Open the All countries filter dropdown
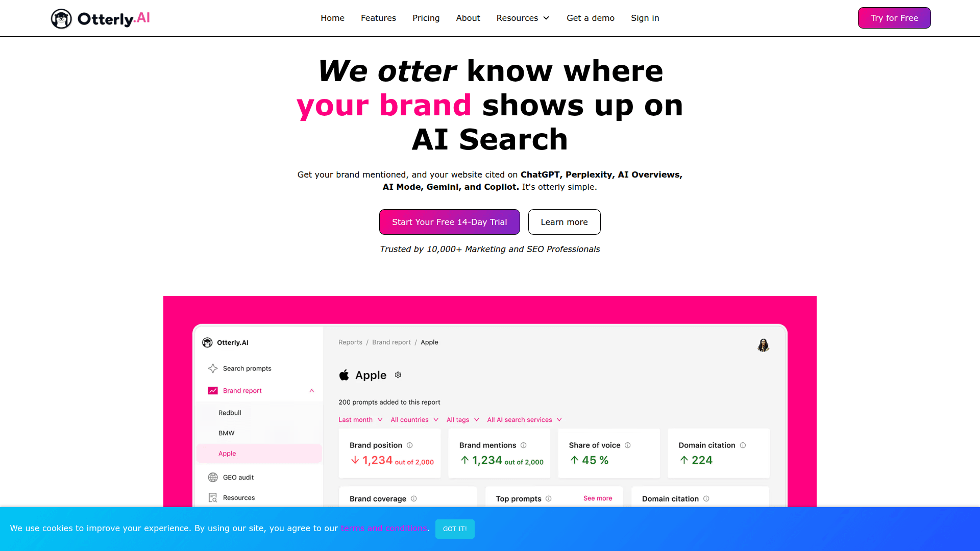Screen dimensions: 980x551 [x=414, y=420]
